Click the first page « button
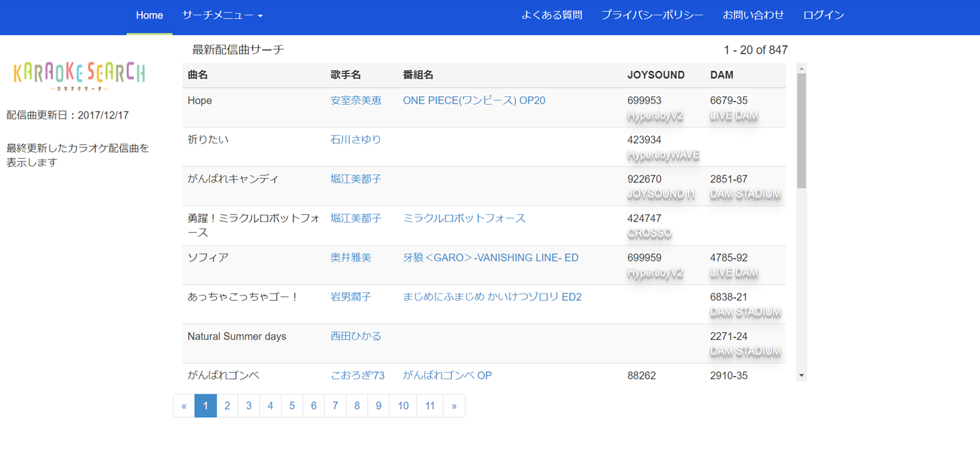This screenshot has width=980, height=467. 184,406
